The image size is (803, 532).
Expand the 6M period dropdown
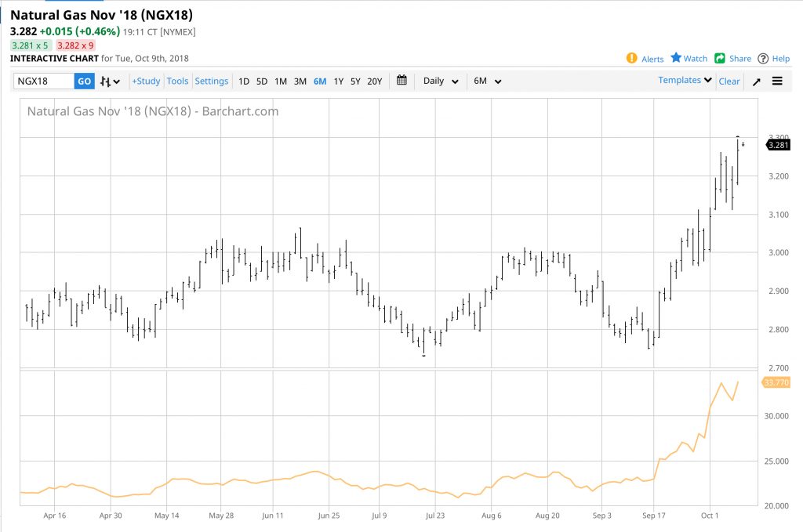pos(487,81)
